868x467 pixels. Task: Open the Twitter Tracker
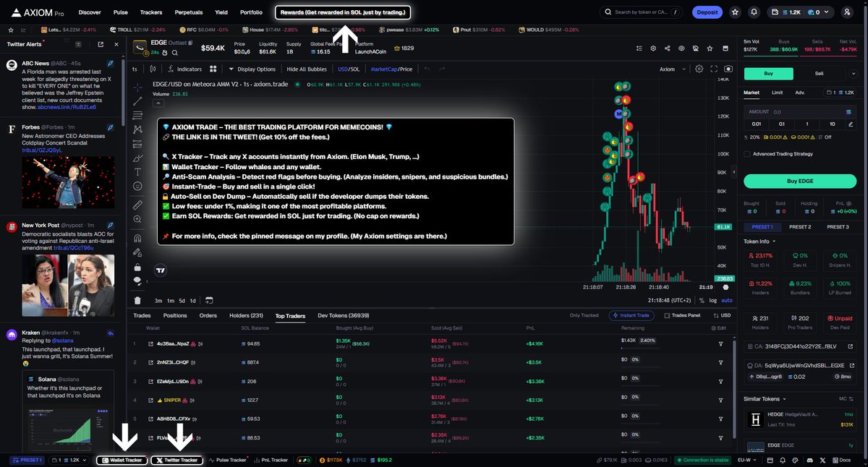177,460
